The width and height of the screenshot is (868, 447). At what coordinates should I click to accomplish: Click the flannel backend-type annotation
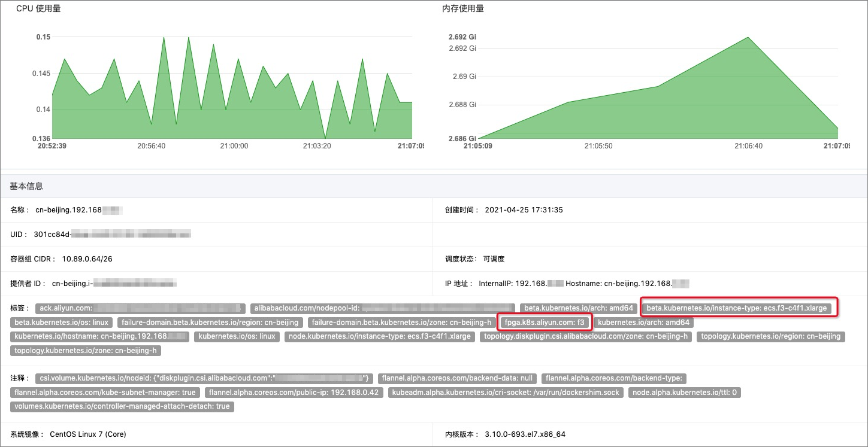click(615, 378)
